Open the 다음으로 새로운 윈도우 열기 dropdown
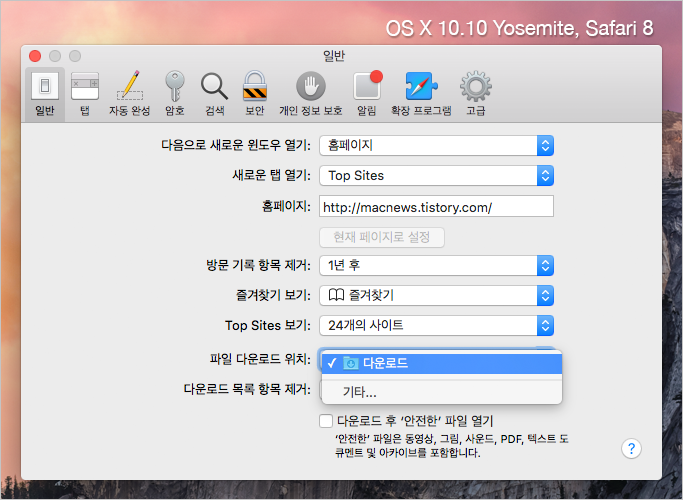683x500 pixels. point(436,145)
